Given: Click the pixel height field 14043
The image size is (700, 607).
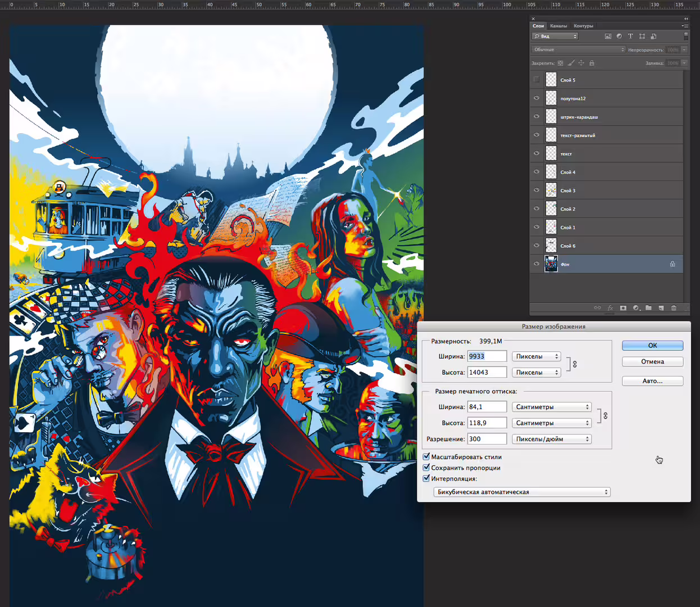Looking at the screenshot, I should click(x=487, y=372).
